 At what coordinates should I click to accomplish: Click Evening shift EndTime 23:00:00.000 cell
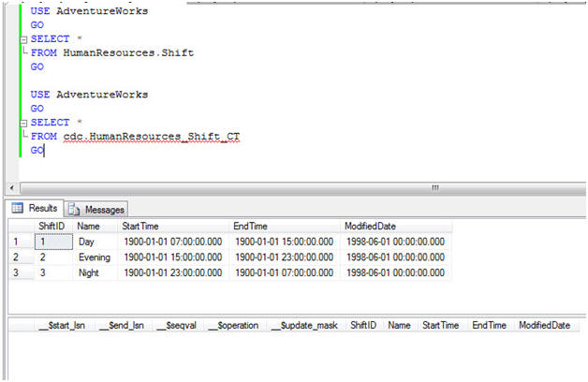point(285,257)
